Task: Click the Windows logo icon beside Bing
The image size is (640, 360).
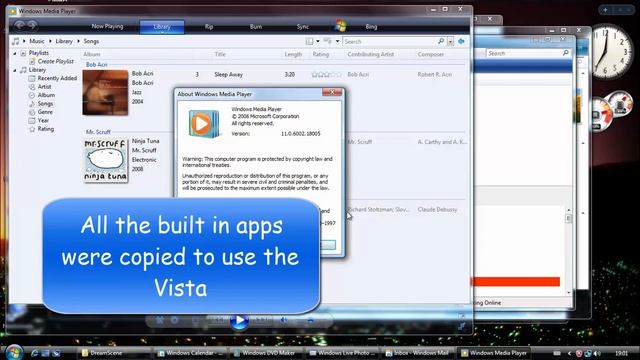Action: pyautogui.click(x=341, y=26)
